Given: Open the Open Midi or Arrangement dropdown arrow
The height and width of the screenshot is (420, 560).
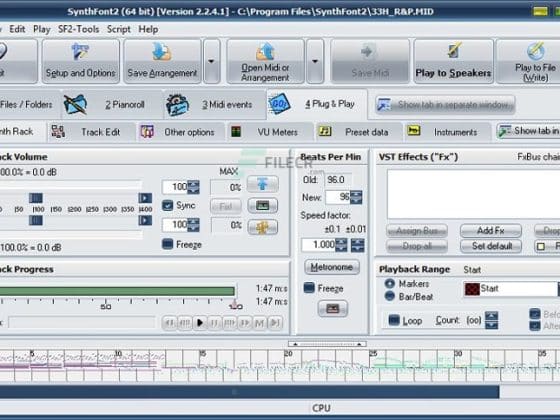Looking at the screenshot, I should [x=315, y=61].
